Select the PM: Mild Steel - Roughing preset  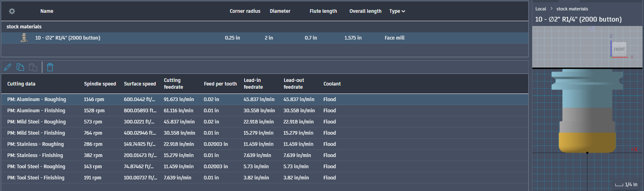pos(265,122)
